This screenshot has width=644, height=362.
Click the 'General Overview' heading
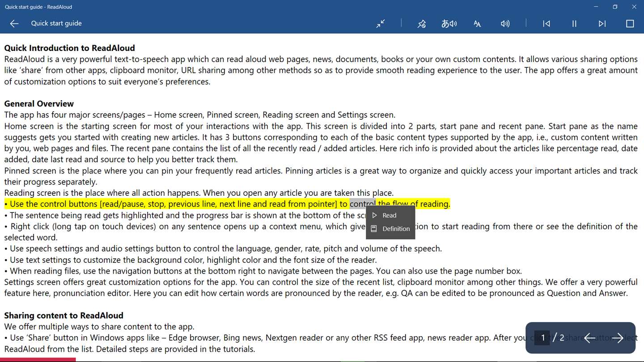coord(39,104)
